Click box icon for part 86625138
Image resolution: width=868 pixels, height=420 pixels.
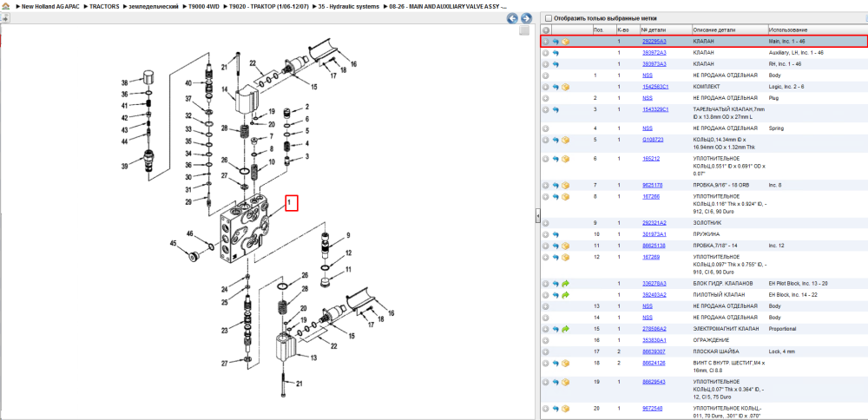(x=565, y=246)
